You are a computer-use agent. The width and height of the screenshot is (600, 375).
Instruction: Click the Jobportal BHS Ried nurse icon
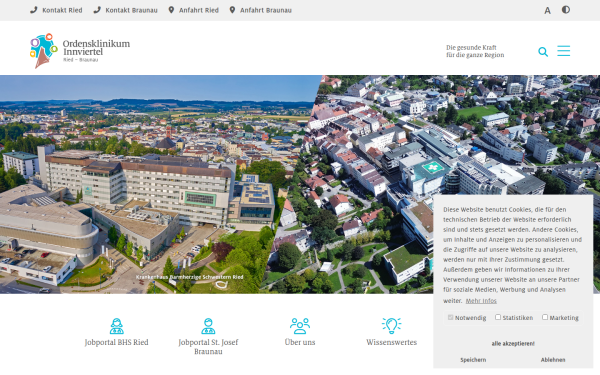pyautogui.click(x=117, y=326)
